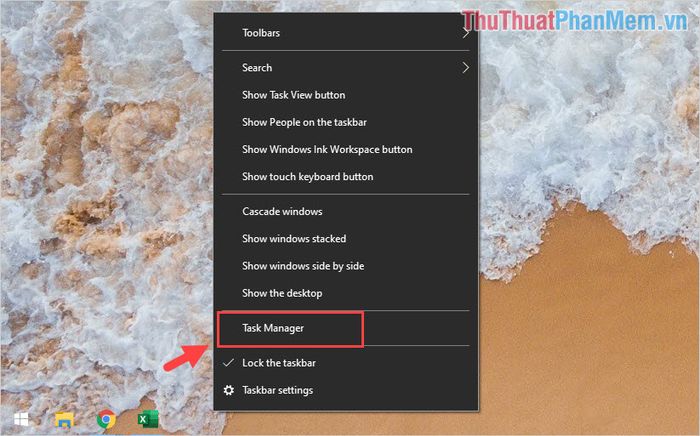Open the Windows Start button

coord(21,419)
